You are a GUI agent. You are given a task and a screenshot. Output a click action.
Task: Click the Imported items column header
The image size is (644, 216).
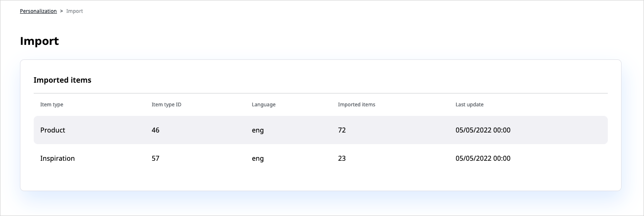(357, 105)
